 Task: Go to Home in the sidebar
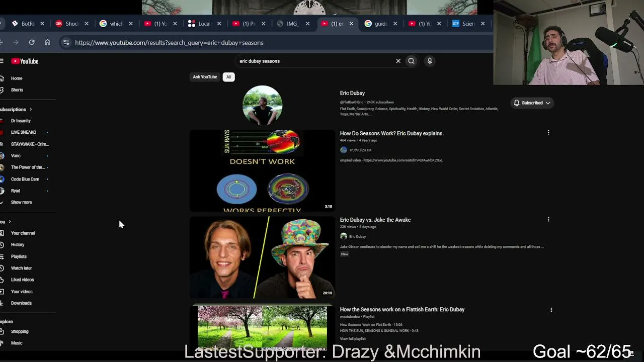coord(17,78)
